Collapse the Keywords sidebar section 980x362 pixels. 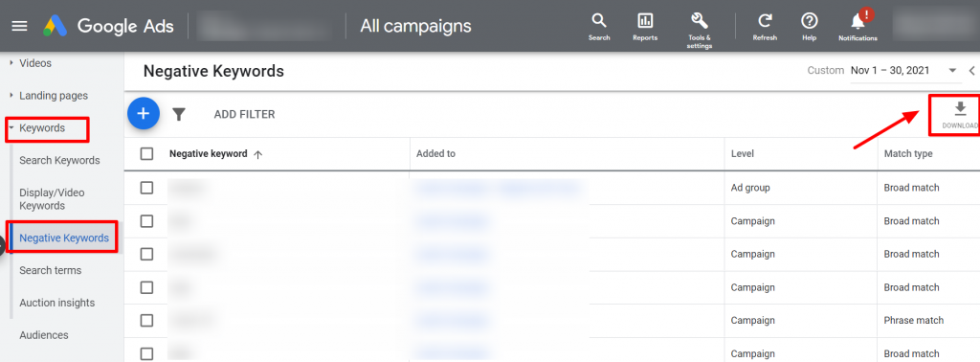point(11,128)
